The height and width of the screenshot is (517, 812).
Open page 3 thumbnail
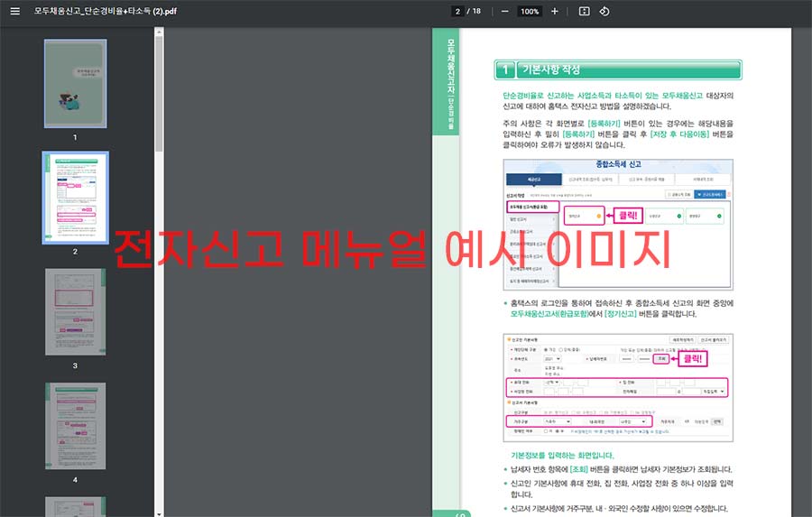click(x=76, y=312)
